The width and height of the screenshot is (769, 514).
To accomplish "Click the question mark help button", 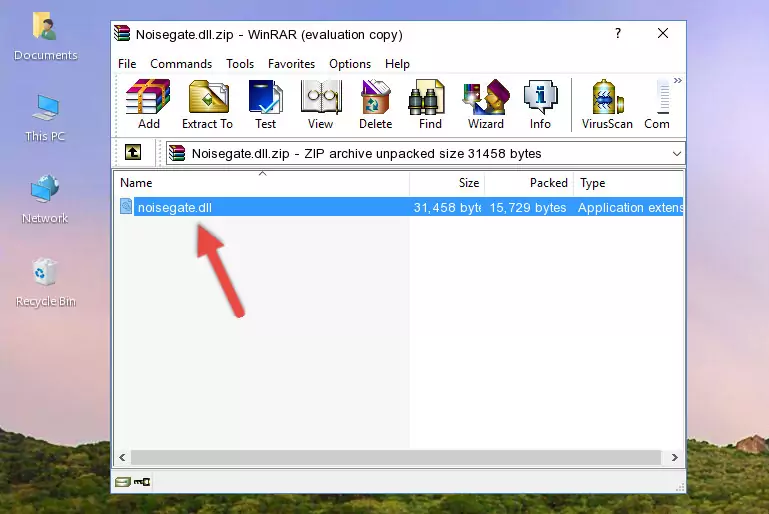I will tap(618, 33).
